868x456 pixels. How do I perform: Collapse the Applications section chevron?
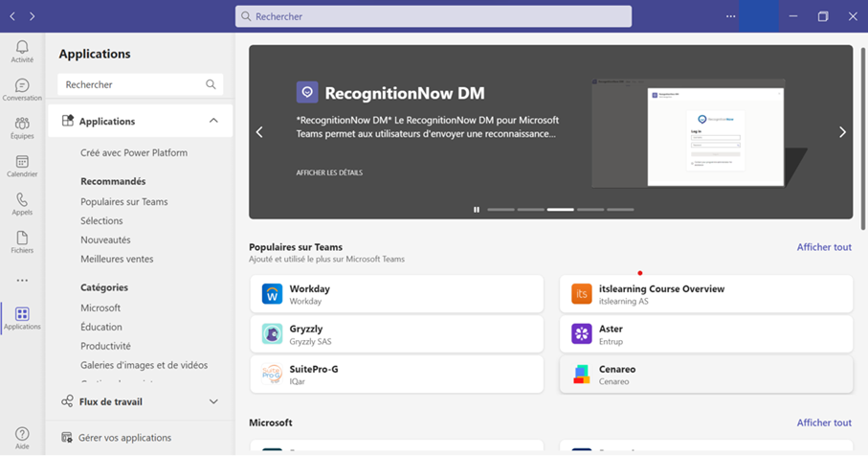pos(213,121)
